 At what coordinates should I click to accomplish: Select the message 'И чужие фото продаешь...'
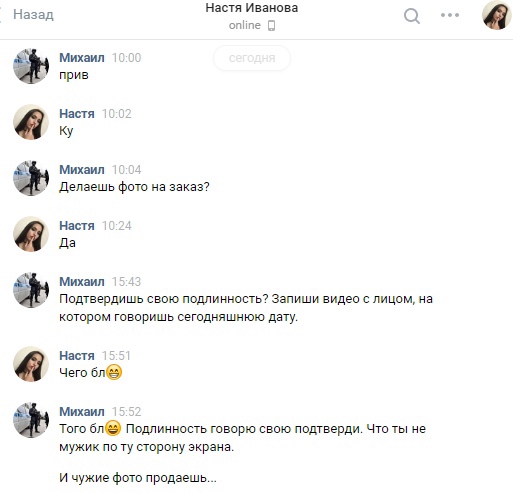point(138,478)
